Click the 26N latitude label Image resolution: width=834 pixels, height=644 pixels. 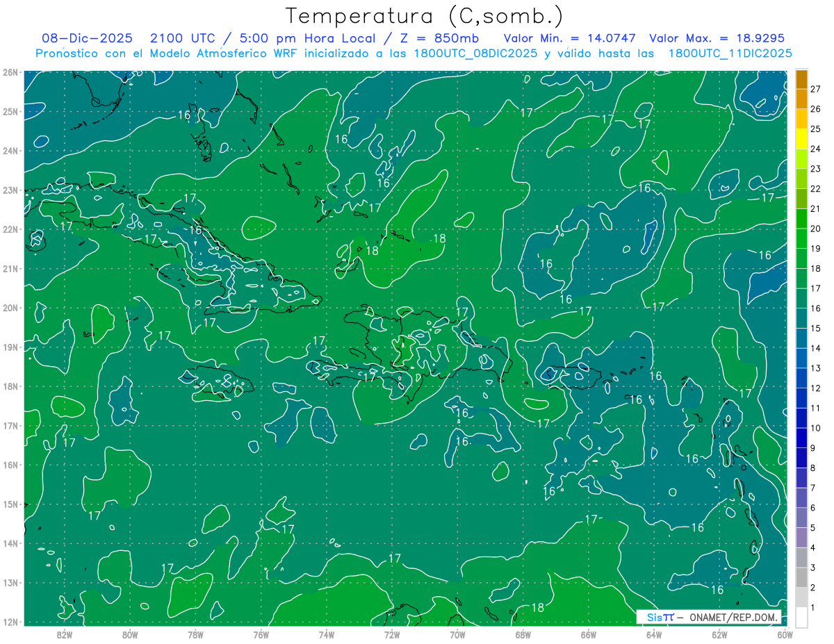coord(10,72)
